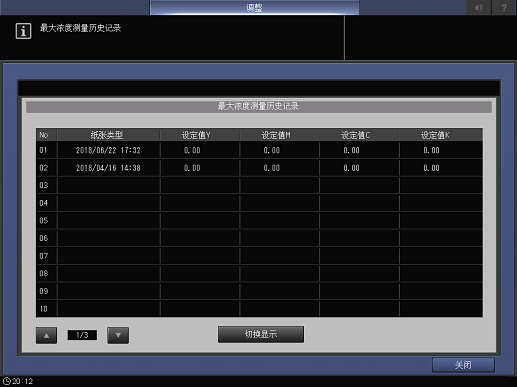Image resolution: width=517 pixels, height=387 pixels.
Task: Select the entry dated 2018/04/16 14:38
Action: 108,168
